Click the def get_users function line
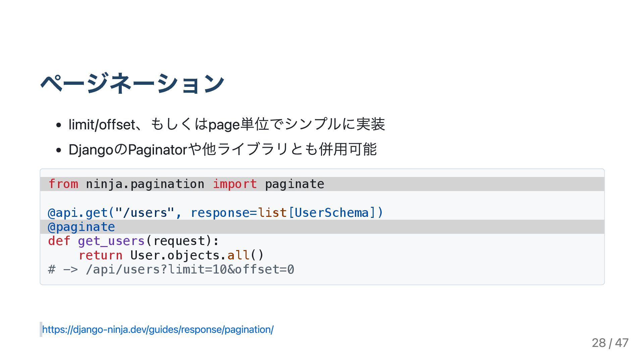Viewport: 644px width, 362px height. (x=133, y=241)
